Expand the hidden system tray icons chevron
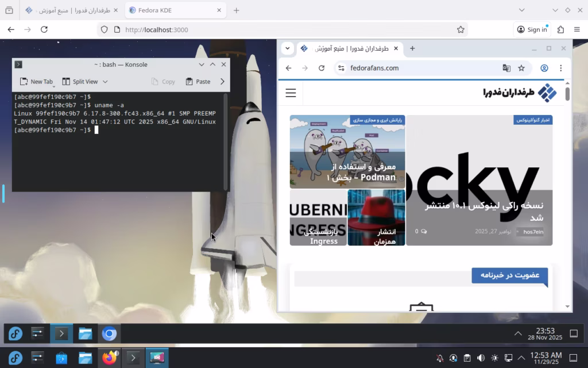This screenshot has width=588, height=368. click(520, 358)
